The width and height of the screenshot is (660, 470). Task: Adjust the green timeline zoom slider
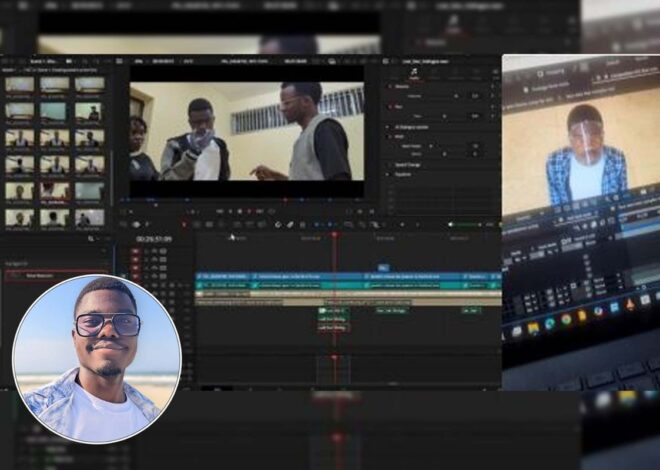(465, 225)
